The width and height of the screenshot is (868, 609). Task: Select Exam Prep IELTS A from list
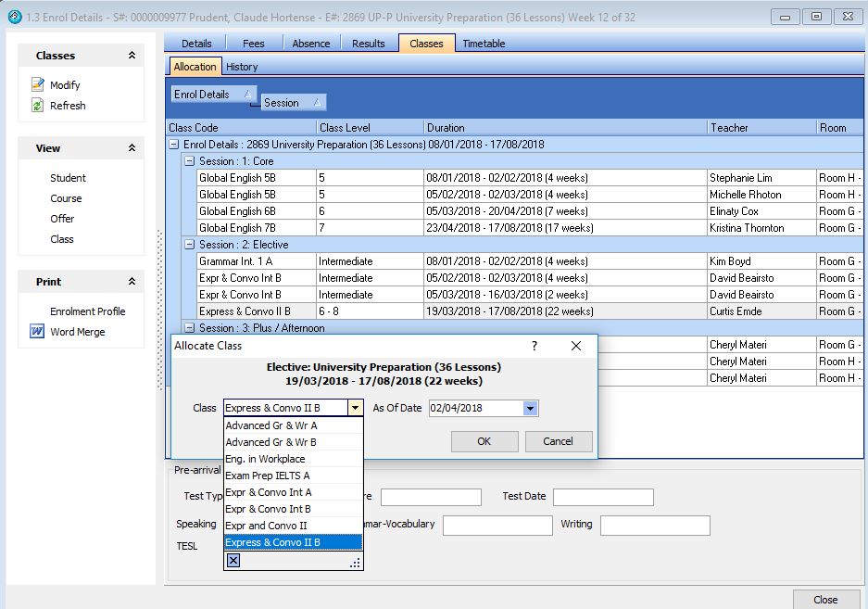(268, 476)
